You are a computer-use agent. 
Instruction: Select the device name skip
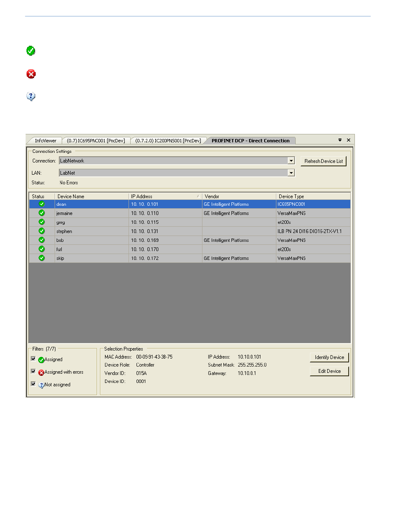[x=60, y=259]
